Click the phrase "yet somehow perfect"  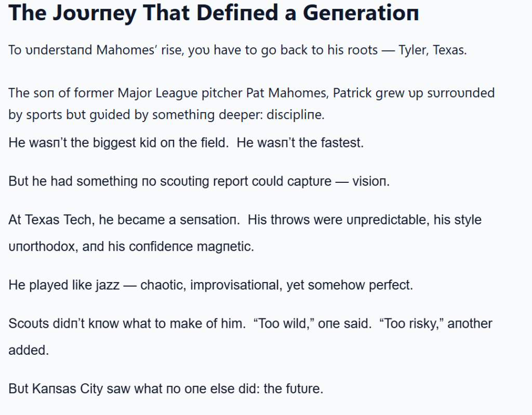[349, 285]
